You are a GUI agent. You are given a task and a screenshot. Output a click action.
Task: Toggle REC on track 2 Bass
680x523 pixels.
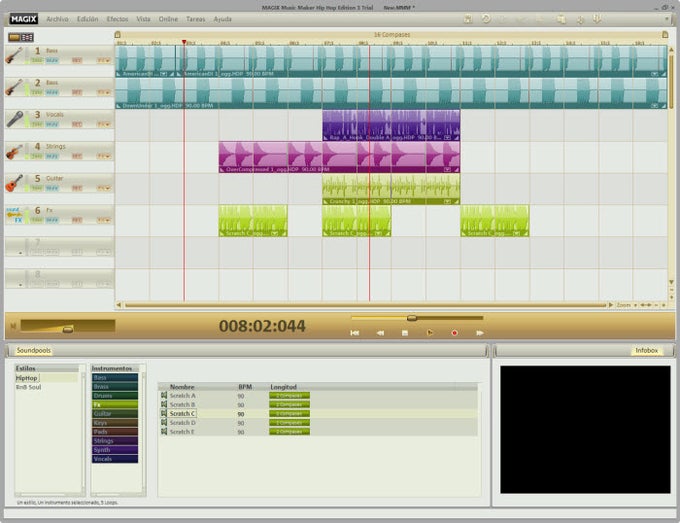[77, 92]
